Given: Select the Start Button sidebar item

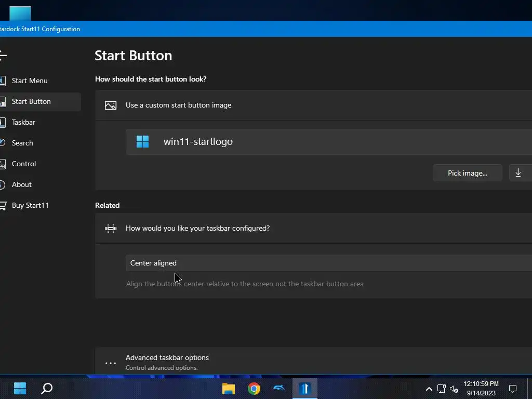Looking at the screenshot, I should tap(39, 101).
